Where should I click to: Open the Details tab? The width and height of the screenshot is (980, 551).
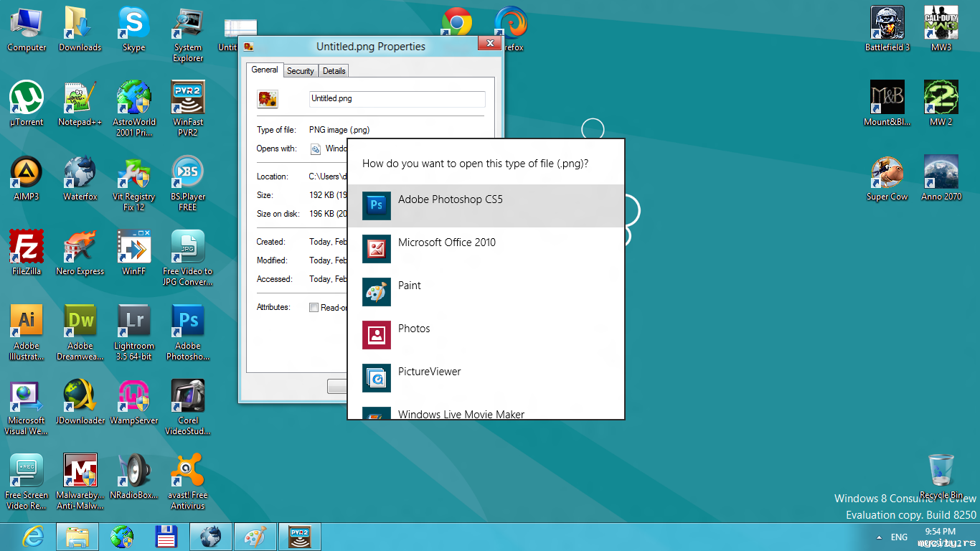click(x=334, y=71)
